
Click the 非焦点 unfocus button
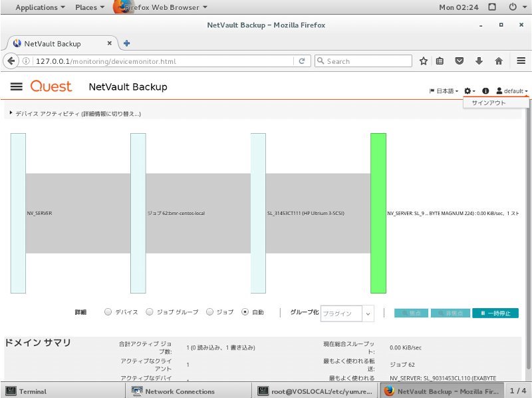pyautogui.click(x=450, y=313)
